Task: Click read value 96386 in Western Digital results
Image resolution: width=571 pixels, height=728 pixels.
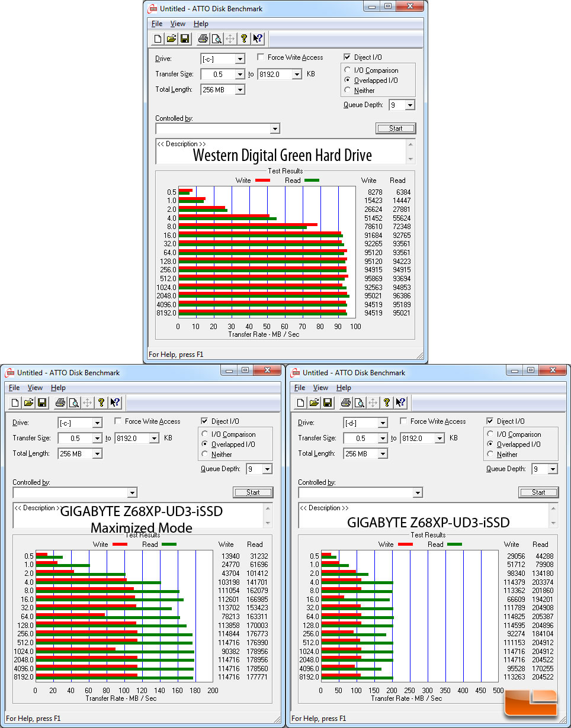Action: pyautogui.click(x=401, y=296)
